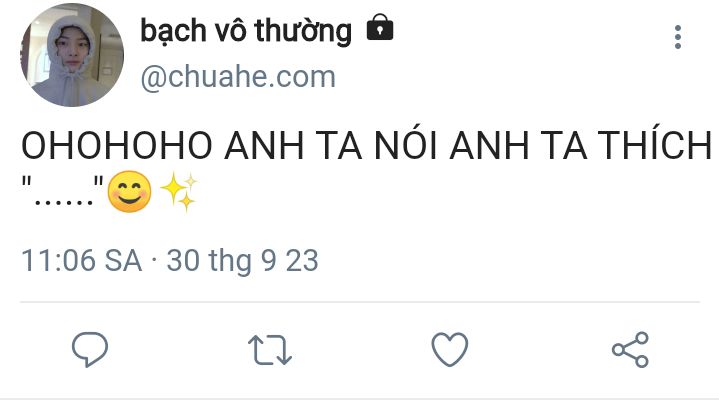Click the 30 thg 9 23 date
Screen dimensions: 719x400
click(242, 261)
